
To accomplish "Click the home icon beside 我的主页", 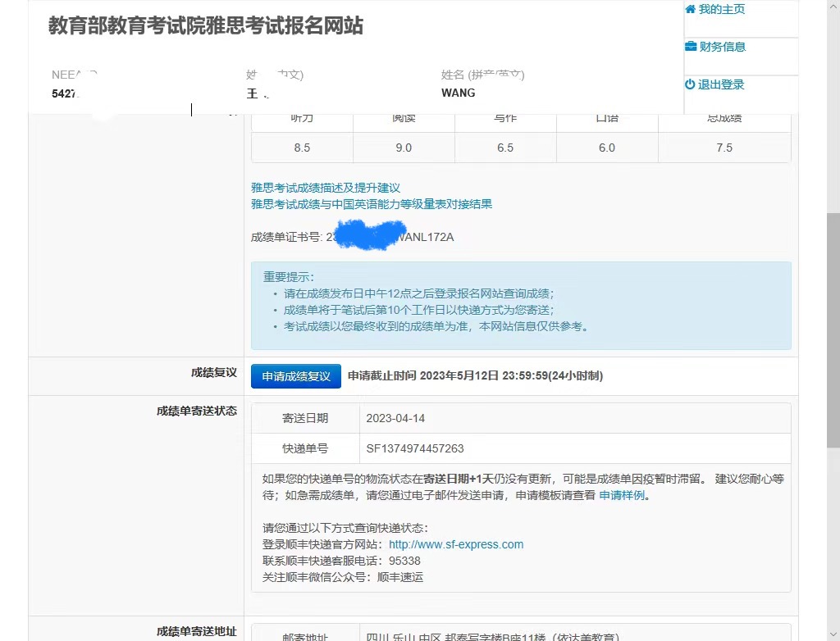I will point(690,9).
